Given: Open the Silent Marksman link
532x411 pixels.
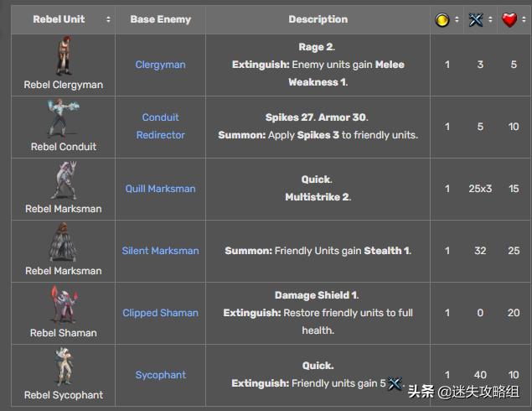Looking at the screenshot, I should pos(161,251).
